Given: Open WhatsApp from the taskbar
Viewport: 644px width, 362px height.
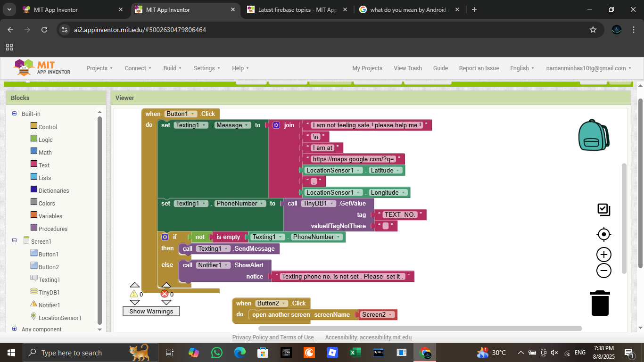Looking at the screenshot, I should click(x=216, y=353).
